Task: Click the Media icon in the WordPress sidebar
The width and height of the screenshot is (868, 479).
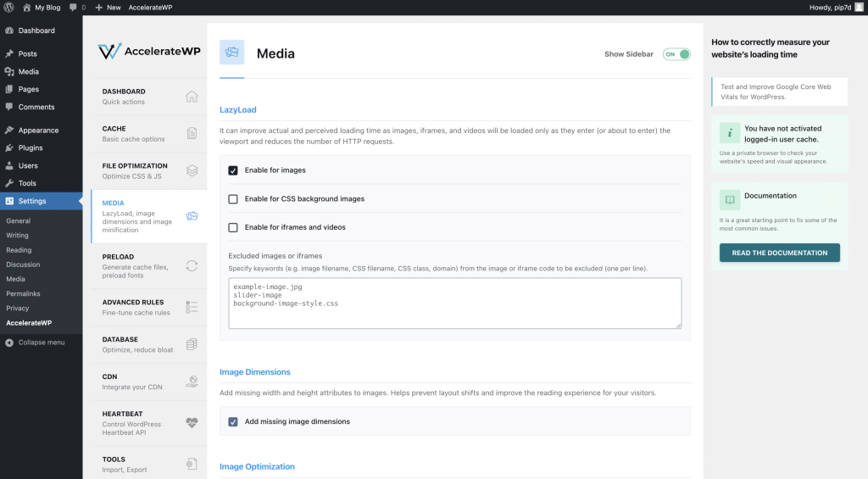Action: coord(9,71)
